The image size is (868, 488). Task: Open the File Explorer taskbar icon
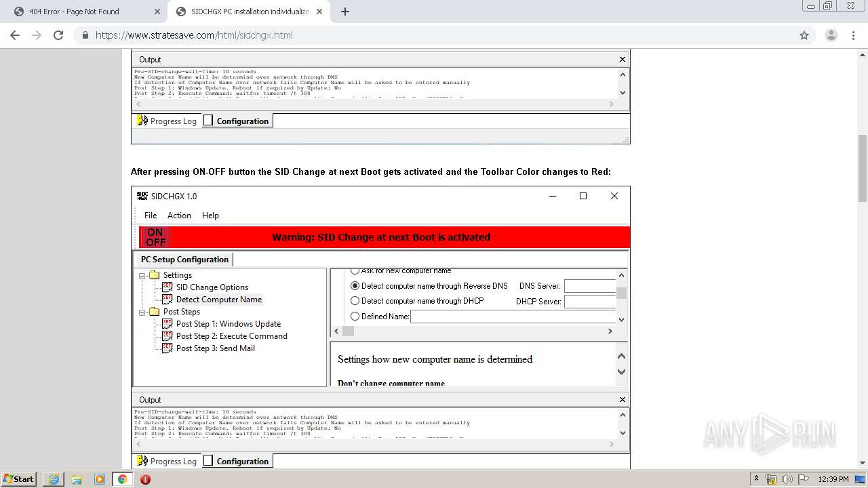[77, 479]
